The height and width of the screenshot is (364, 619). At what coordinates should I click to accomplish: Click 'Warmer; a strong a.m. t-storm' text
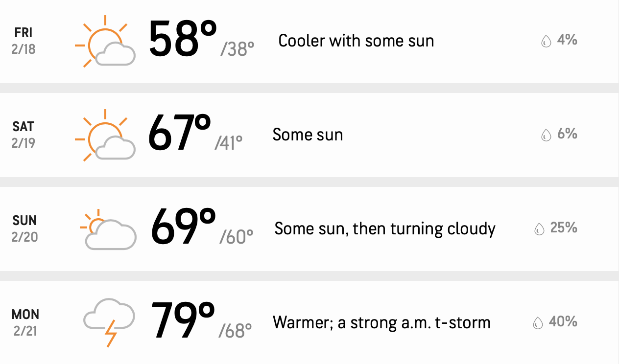coord(381,322)
